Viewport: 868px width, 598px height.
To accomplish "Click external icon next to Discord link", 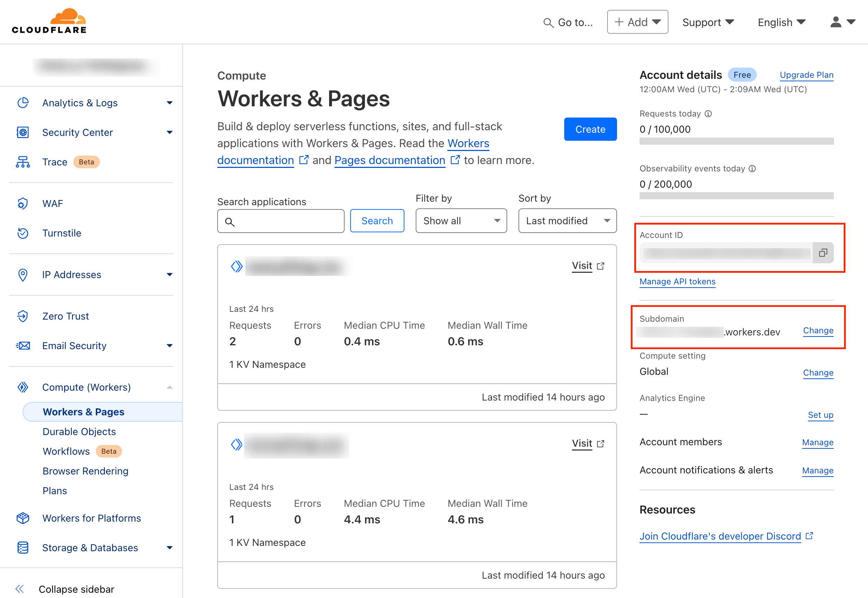I will point(809,536).
